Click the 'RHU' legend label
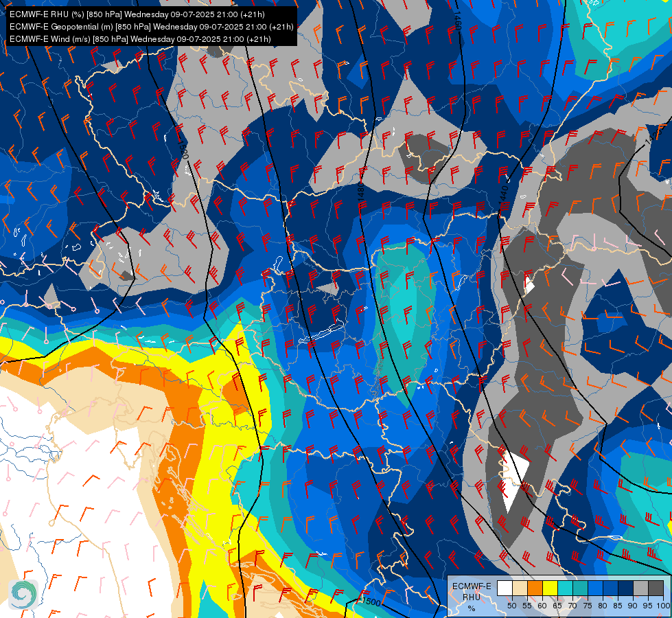Viewport: 672px width, 618px height. (x=472, y=597)
